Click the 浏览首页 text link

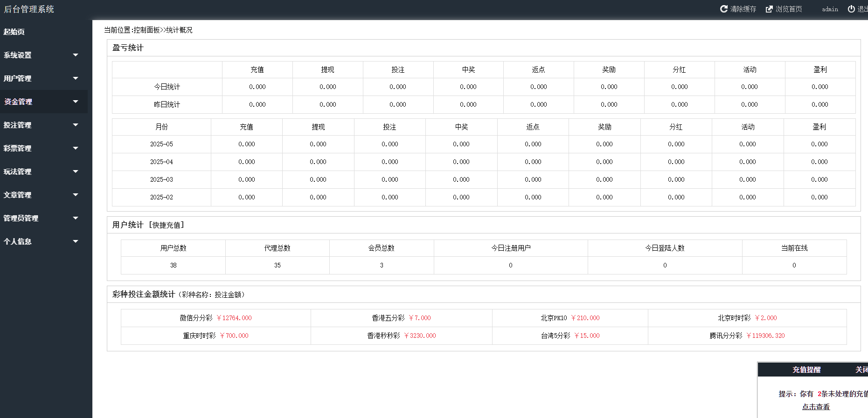click(x=789, y=9)
